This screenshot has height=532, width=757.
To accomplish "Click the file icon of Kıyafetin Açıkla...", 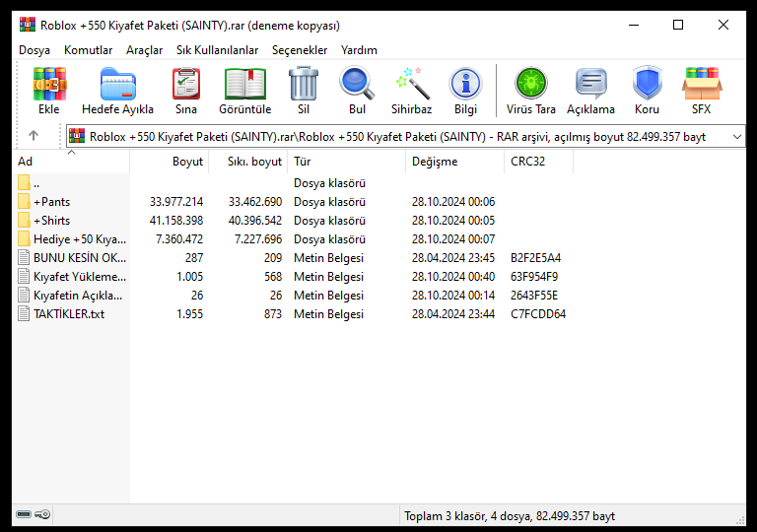I will click(x=24, y=295).
